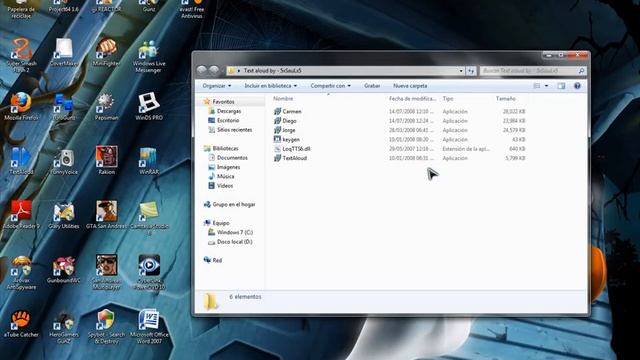The image size is (640, 360).
Task: Open the Organizar dropdown menu
Action: coord(217,86)
